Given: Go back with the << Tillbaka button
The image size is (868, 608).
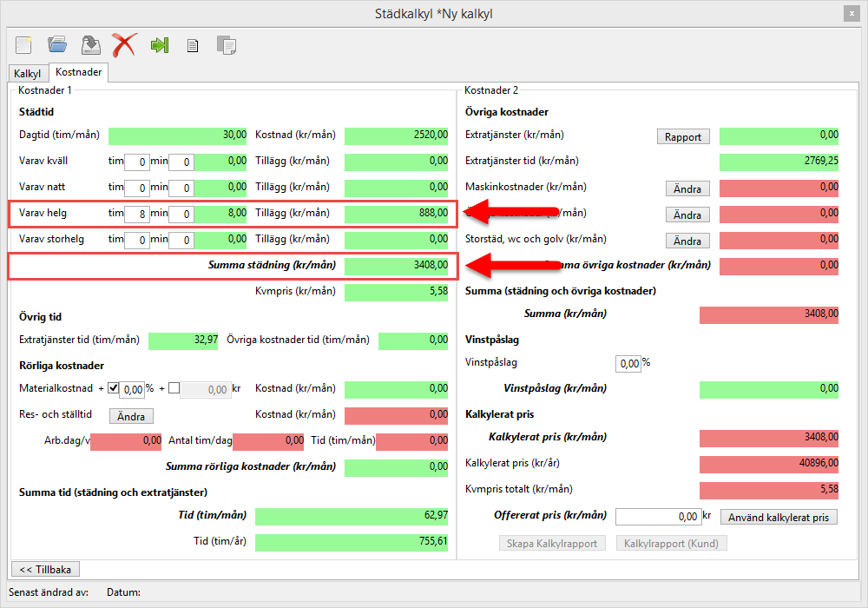Looking at the screenshot, I should (x=44, y=569).
